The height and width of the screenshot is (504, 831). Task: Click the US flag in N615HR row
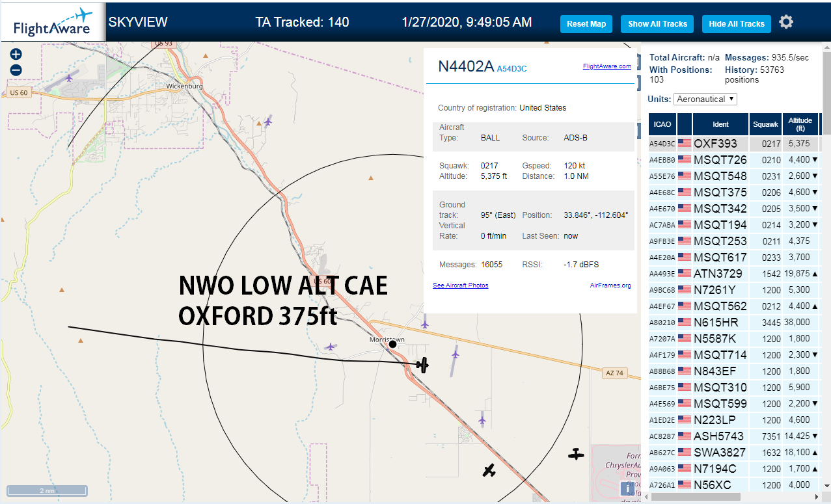(685, 322)
